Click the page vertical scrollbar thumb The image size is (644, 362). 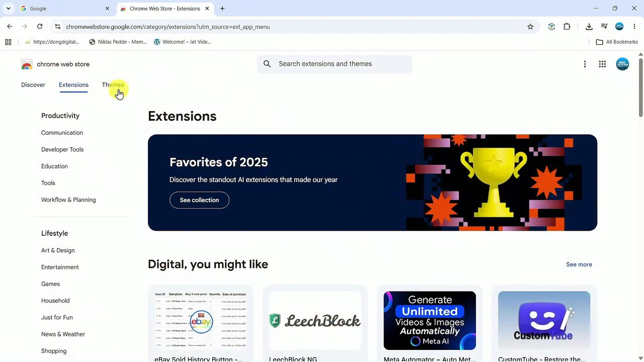pyautogui.click(x=640, y=87)
